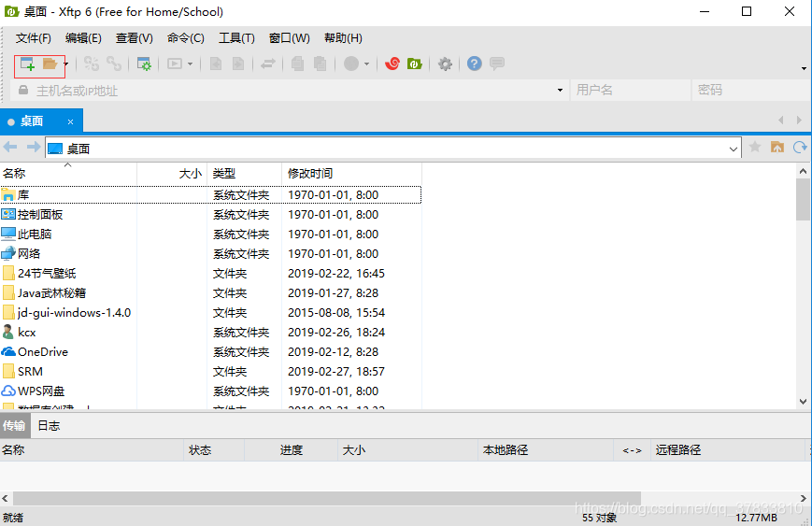812x526 pixels.
Task: Launch Xshell via red swirl icon
Action: [x=392, y=64]
